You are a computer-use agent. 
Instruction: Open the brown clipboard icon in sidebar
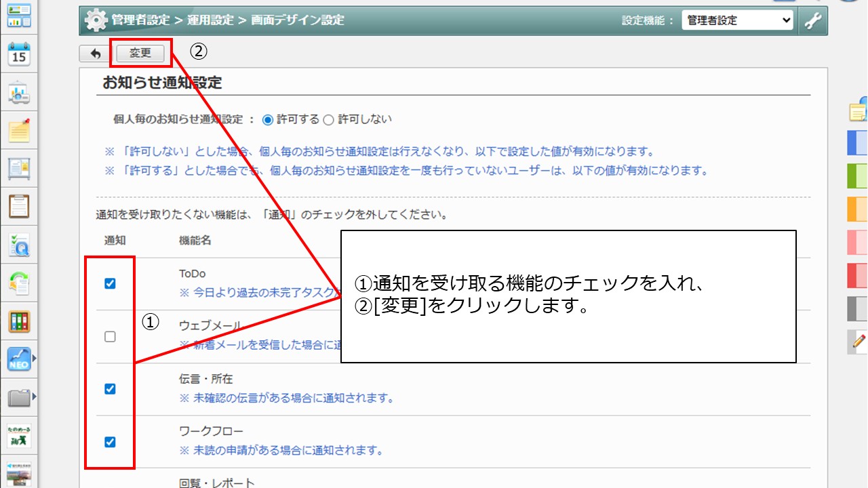pos(19,206)
